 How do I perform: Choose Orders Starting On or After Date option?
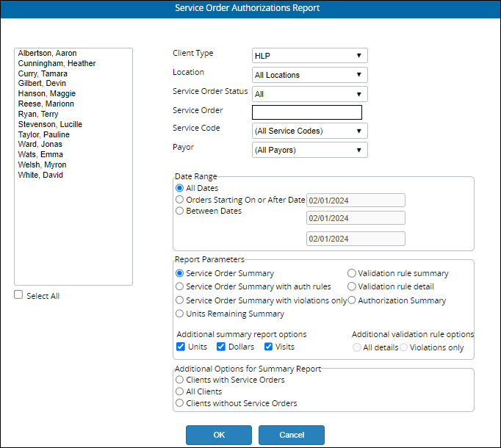[179, 199]
